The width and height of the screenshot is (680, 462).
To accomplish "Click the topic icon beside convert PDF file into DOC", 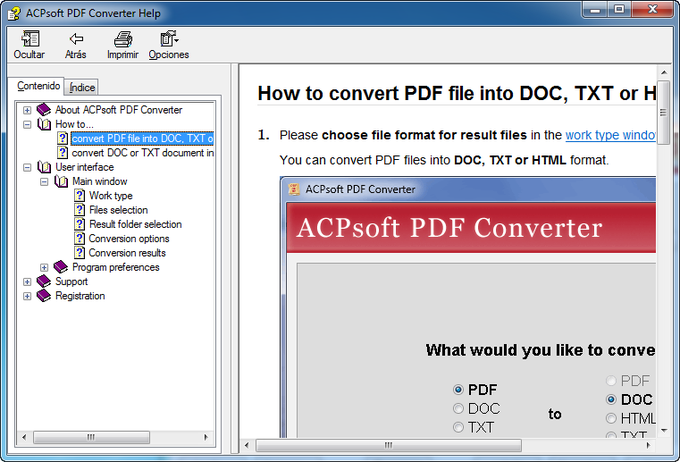I will [62, 138].
